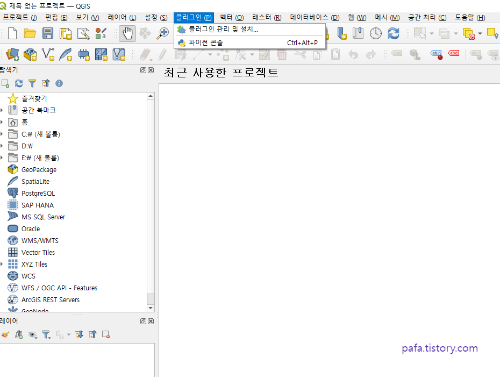This screenshot has width=500, height=377.
Task: Click the Deselect Features icon in toolbar
Action: pyautogui.click(x=469, y=34)
